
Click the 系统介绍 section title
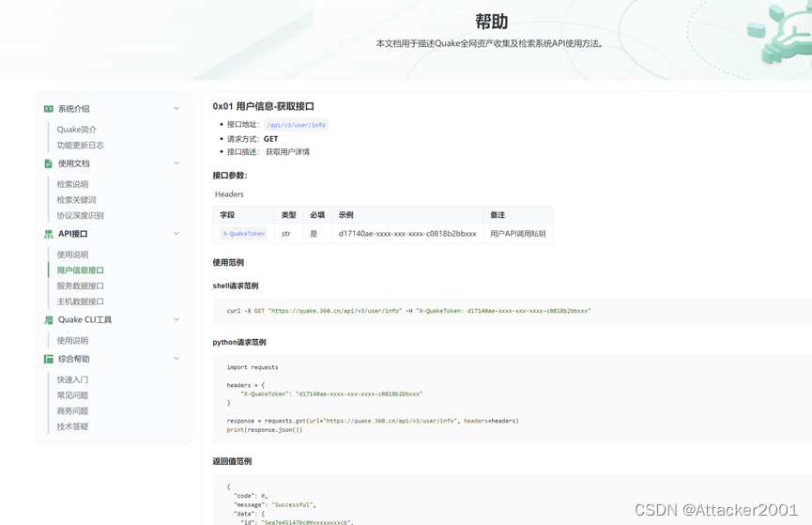[73, 109]
